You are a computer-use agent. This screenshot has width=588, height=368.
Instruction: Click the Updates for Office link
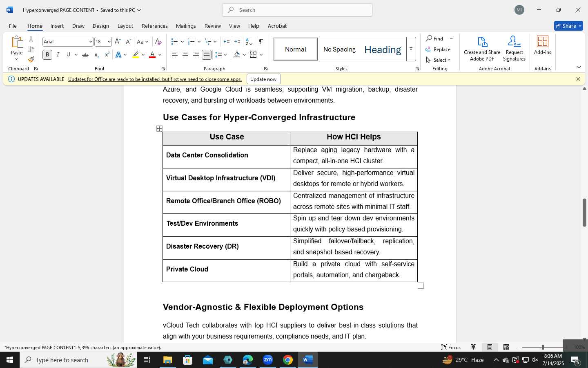(155, 79)
